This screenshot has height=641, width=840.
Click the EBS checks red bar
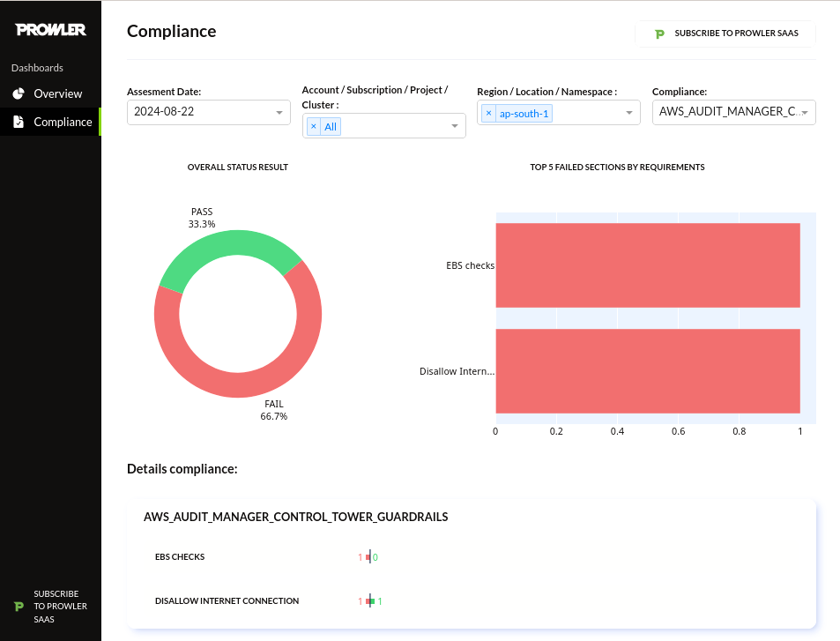point(648,265)
